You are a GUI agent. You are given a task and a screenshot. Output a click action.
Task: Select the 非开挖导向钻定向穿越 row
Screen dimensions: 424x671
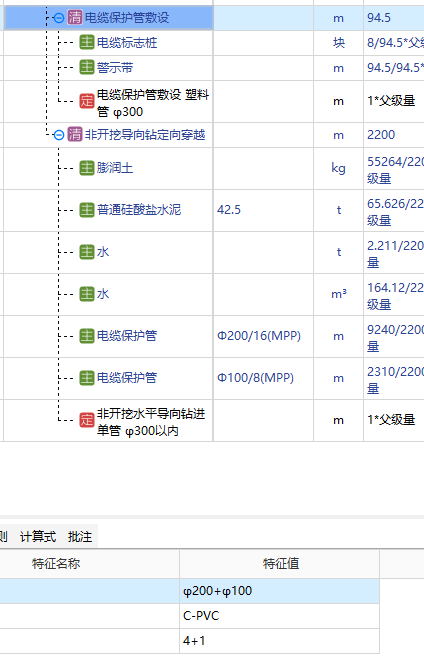(x=145, y=135)
